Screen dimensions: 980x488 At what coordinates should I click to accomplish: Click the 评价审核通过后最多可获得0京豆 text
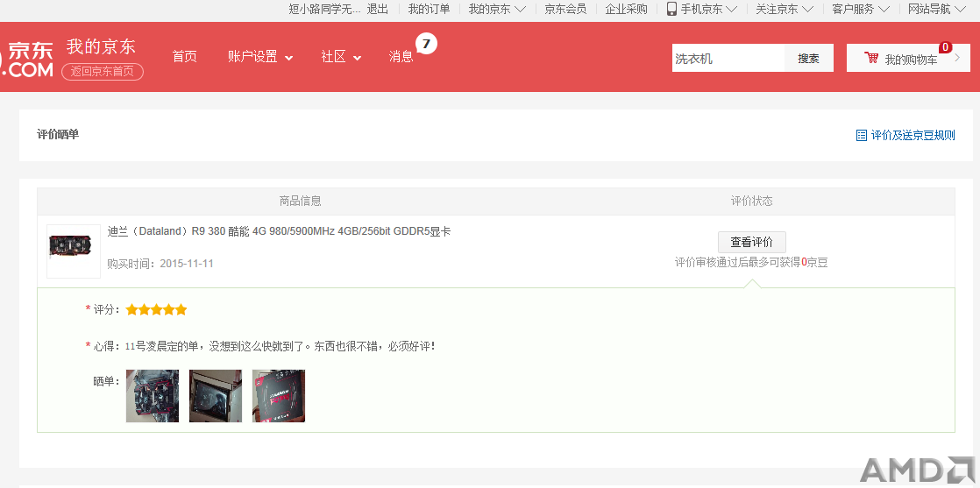tap(751, 263)
